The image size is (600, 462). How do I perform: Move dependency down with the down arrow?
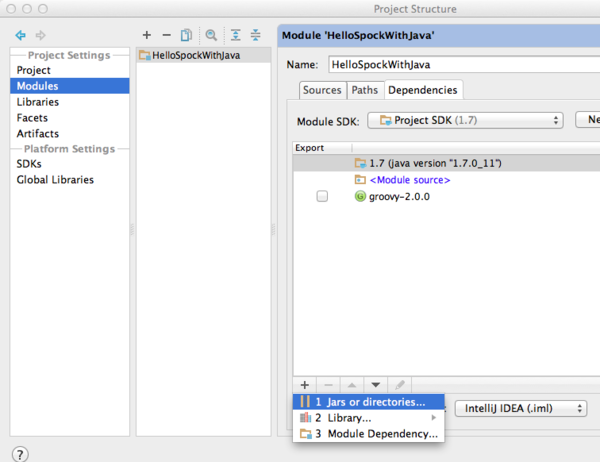pyautogui.click(x=376, y=385)
